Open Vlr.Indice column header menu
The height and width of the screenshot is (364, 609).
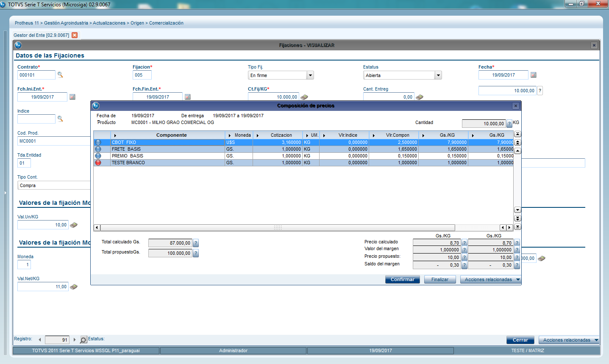324,135
